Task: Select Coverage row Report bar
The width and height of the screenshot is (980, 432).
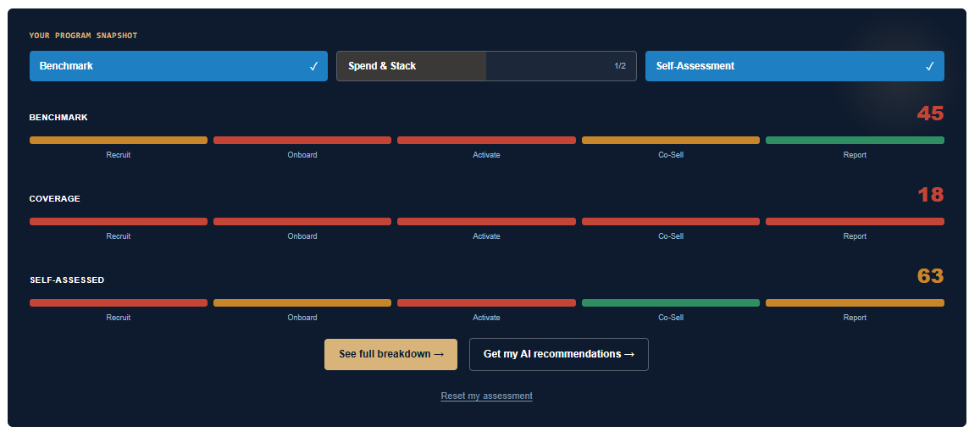Action: click(x=855, y=221)
